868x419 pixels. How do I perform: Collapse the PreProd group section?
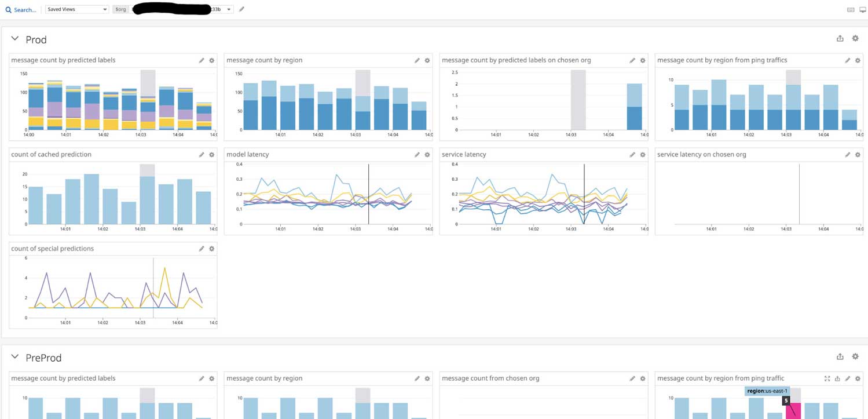(x=15, y=357)
